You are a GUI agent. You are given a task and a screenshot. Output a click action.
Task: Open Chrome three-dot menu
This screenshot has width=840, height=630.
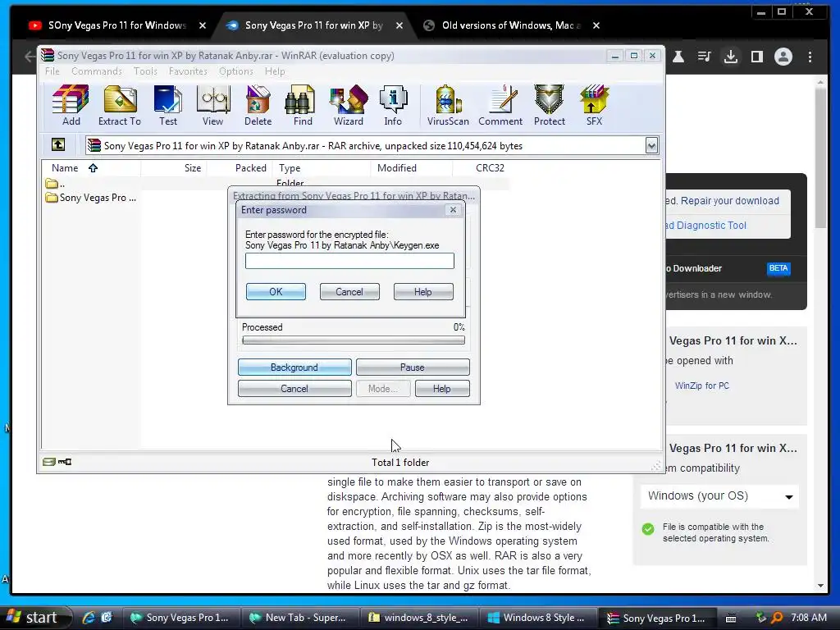click(810, 57)
